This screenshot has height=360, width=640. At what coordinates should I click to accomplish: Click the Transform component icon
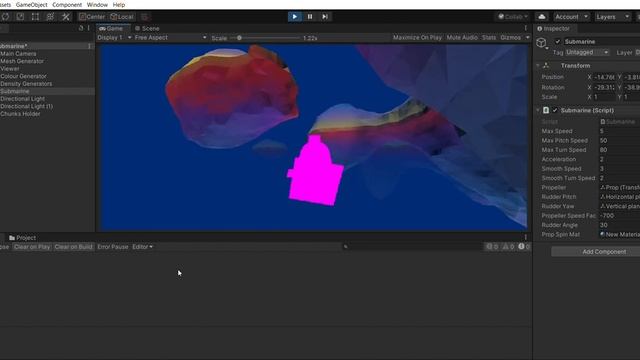(546, 66)
